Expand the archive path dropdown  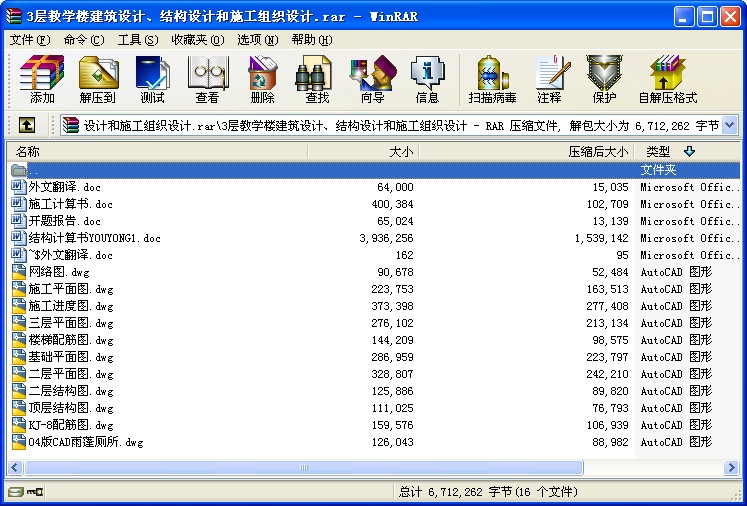(729, 126)
